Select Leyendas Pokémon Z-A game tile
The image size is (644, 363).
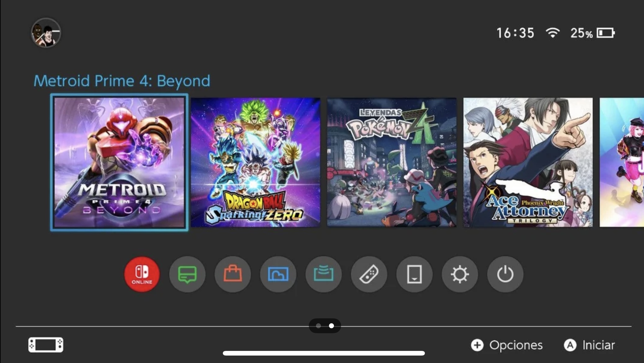(391, 162)
